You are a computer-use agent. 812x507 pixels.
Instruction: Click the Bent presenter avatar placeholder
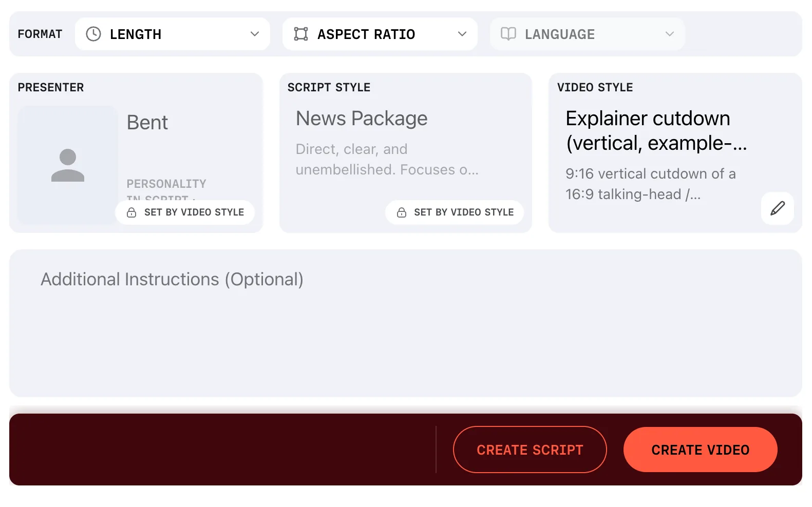coord(68,165)
